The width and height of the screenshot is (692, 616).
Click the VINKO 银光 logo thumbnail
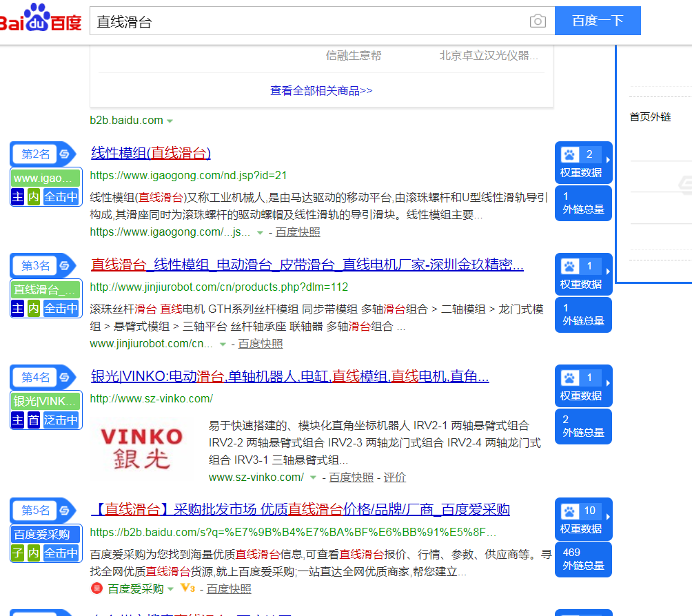point(141,446)
